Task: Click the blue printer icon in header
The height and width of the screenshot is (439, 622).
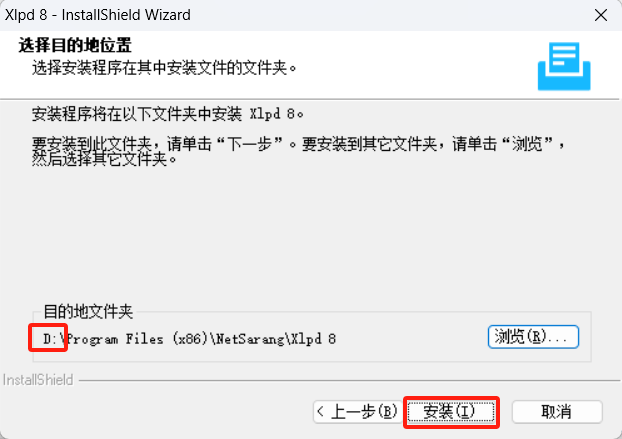Action: (x=564, y=66)
